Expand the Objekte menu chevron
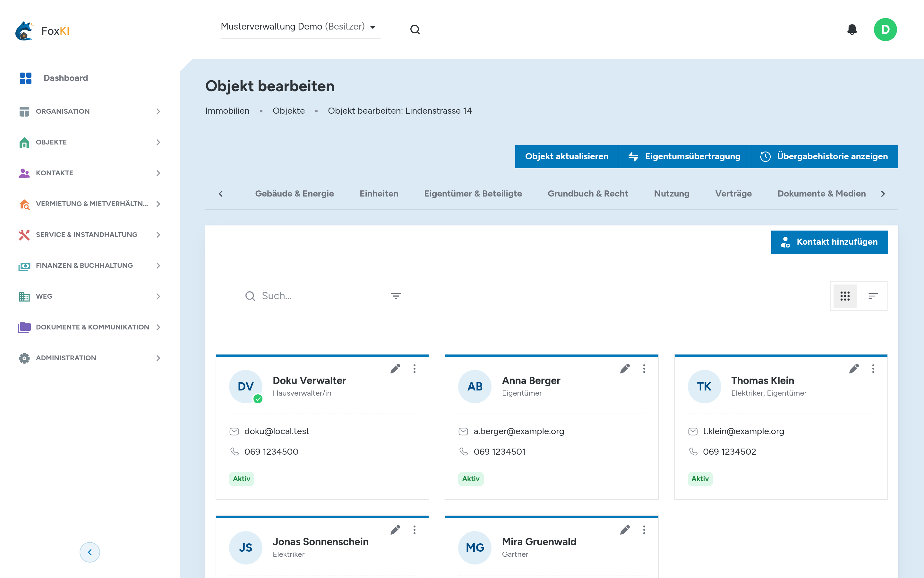The image size is (924, 578). point(158,142)
